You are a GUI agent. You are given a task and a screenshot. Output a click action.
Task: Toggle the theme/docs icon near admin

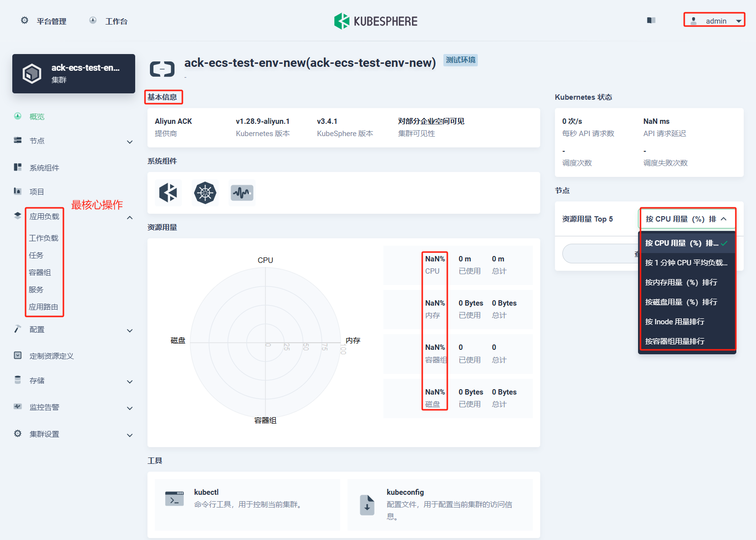click(651, 20)
